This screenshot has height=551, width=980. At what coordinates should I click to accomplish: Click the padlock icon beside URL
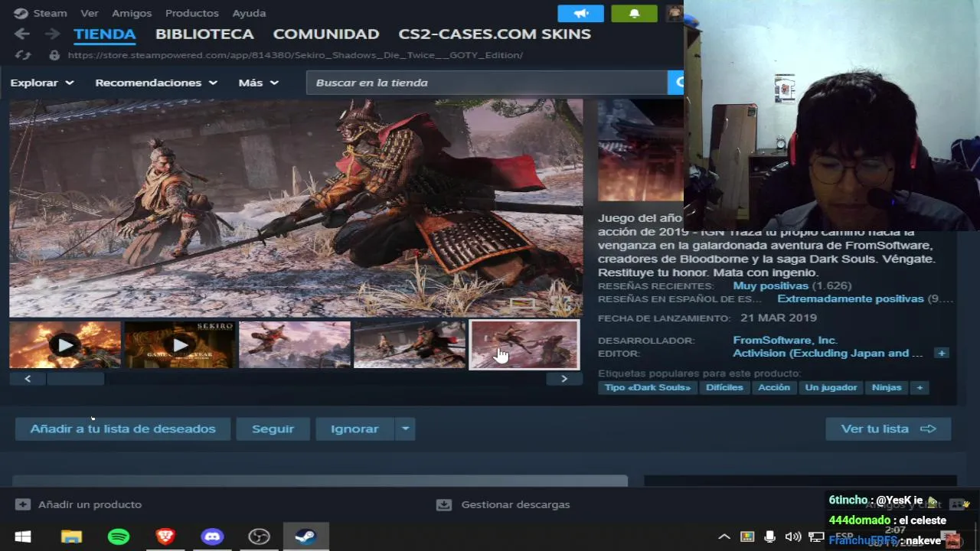click(54, 55)
